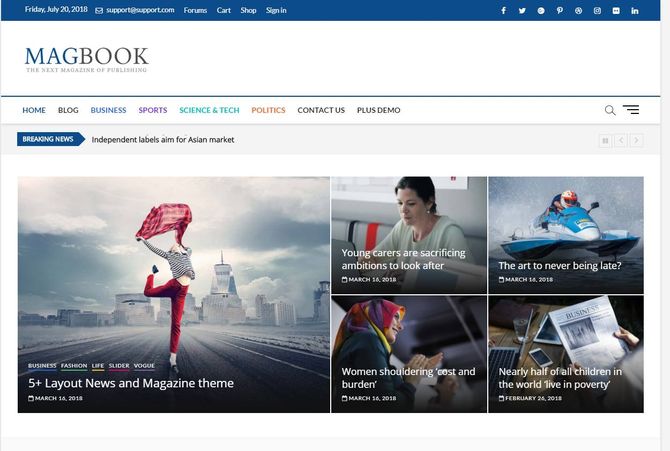This screenshot has height=451, width=670.
Task: Click the LinkedIn icon in top bar
Action: click(635, 10)
